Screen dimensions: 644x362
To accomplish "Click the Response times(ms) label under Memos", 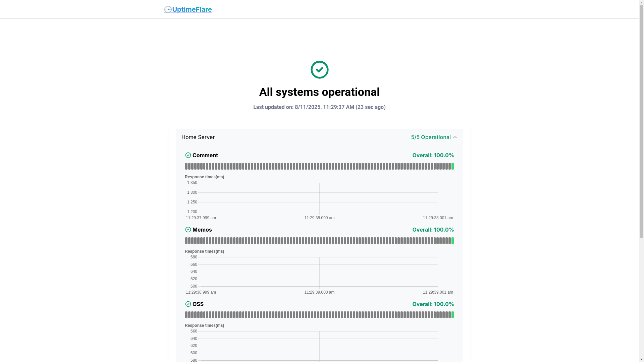I will (x=204, y=251).
